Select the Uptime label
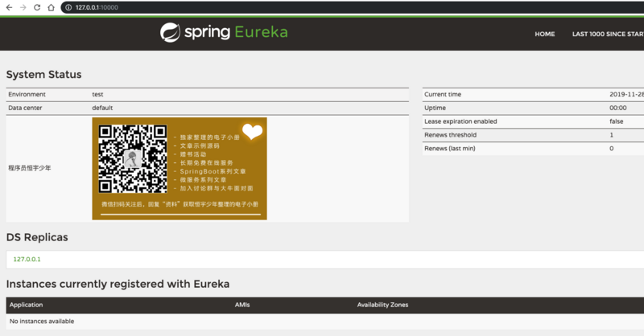This screenshot has width=644, height=336. (435, 108)
